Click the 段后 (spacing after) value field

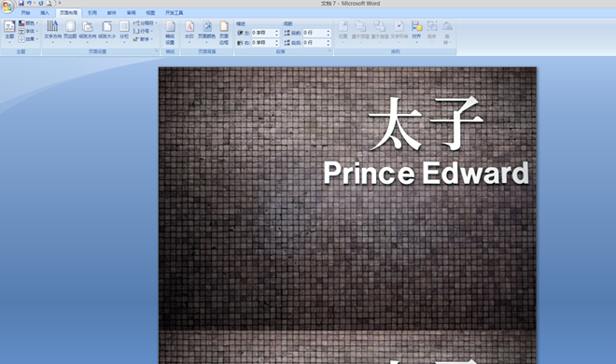click(315, 42)
